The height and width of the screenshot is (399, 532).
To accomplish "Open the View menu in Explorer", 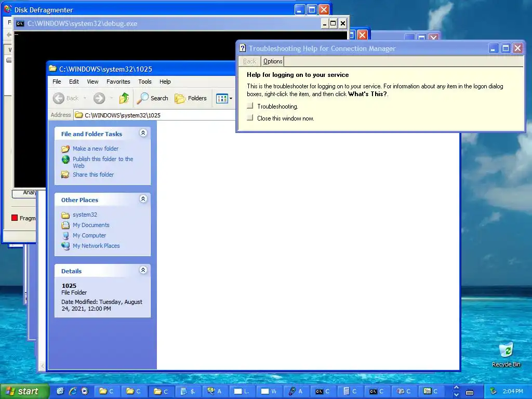I will pyautogui.click(x=92, y=82).
